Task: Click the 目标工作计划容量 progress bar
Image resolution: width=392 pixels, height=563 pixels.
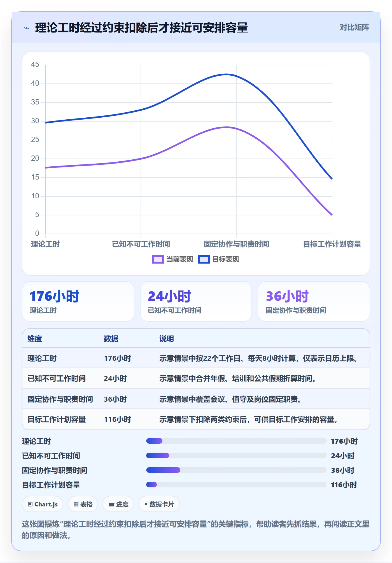Action: [x=236, y=485]
